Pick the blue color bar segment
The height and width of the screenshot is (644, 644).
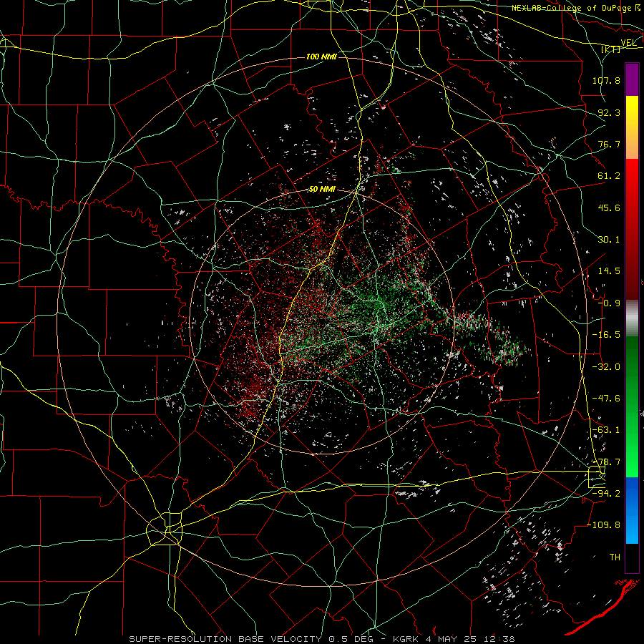(632, 510)
